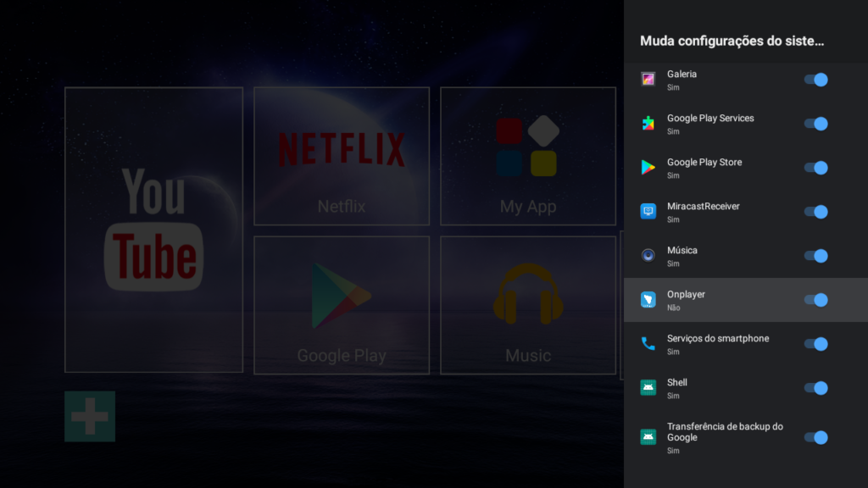Click the MiracastReceiver screen icon
The width and height of the screenshot is (868, 488).
648,211
